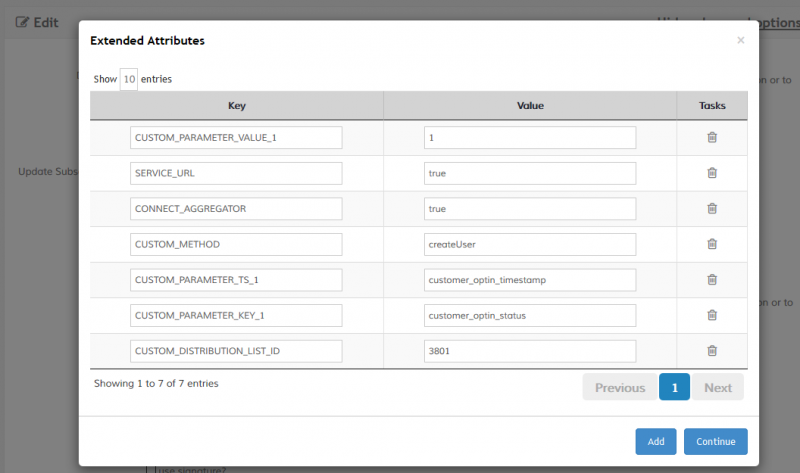Click the Add button

pyautogui.click(x=655, y=441)
